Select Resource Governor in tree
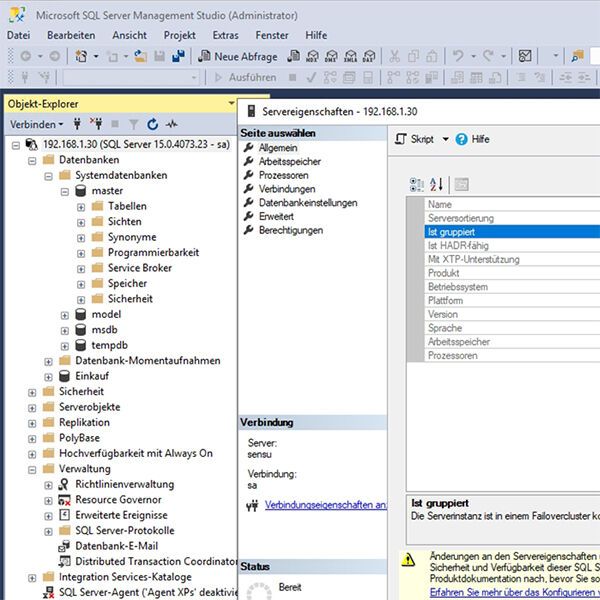Viewport: 600px width, 600px height. 118,500
